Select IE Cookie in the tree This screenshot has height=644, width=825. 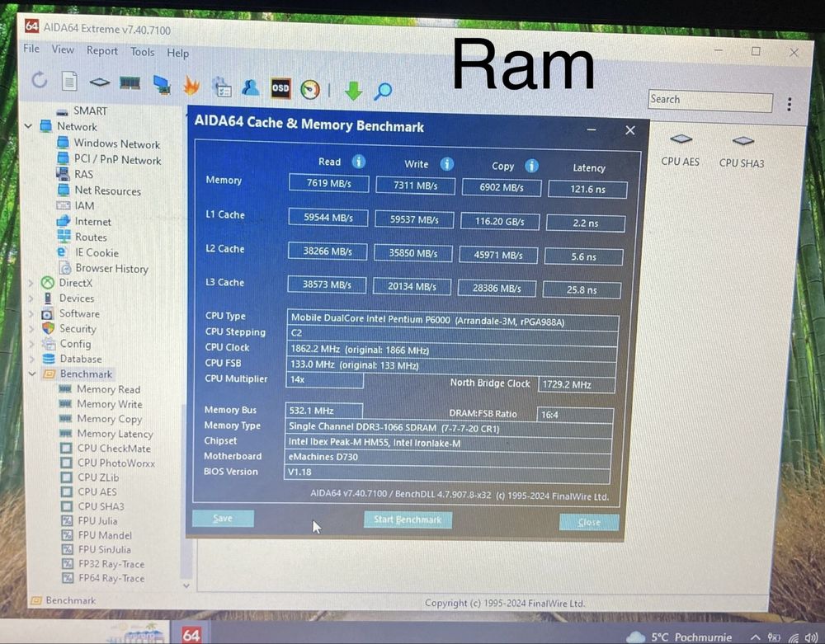[x=97, y=253]
